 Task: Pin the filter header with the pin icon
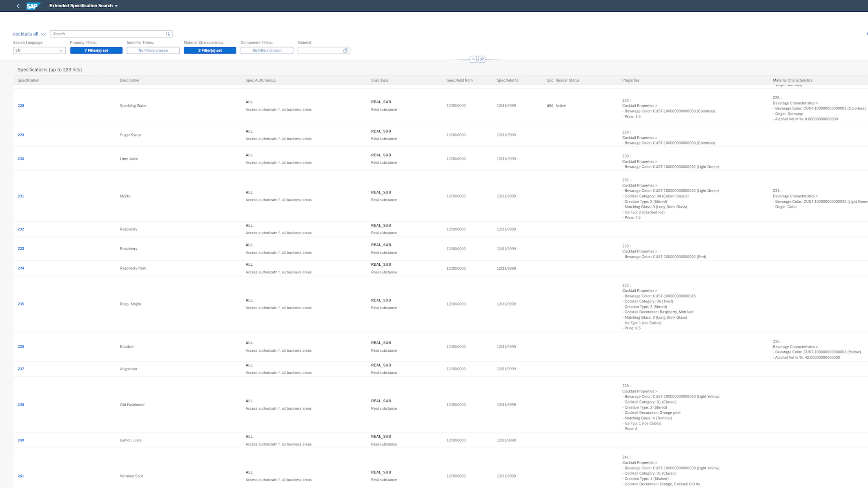(x=482, y=59)
